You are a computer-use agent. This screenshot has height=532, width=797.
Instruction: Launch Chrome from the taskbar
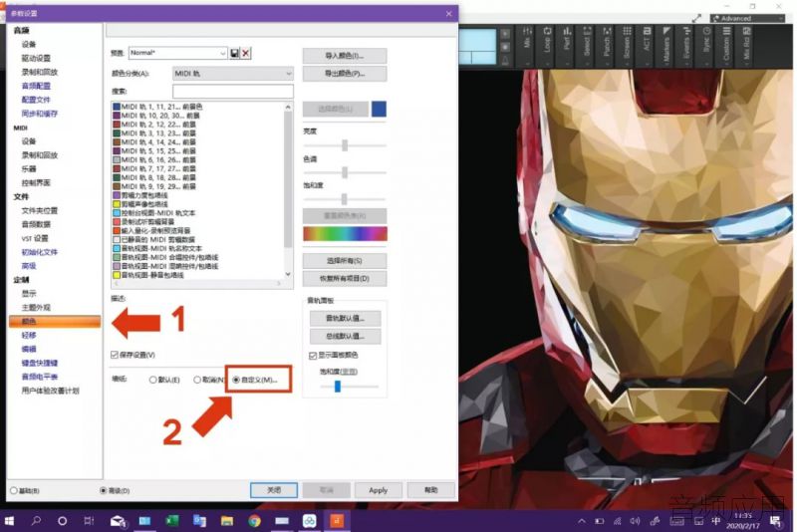coord(254,520)
